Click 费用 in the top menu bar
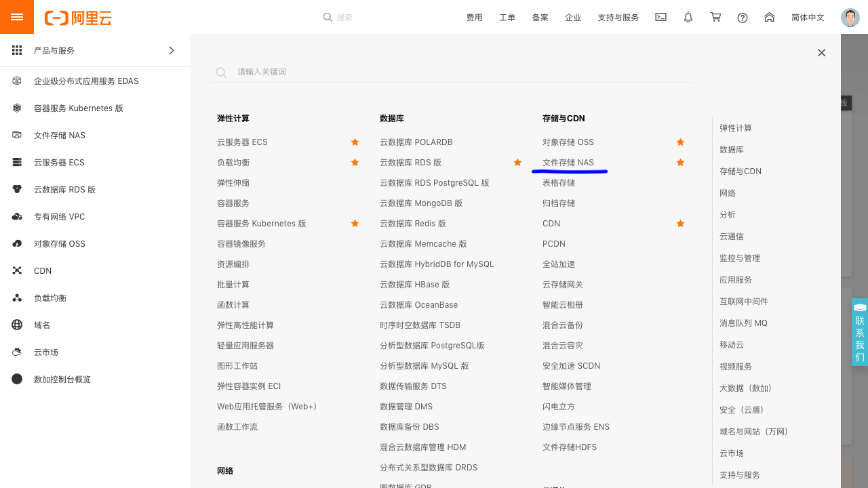Image resolution: width=868 pixels, height=488 pixels. pyautogui.click(x=474, y=17)
